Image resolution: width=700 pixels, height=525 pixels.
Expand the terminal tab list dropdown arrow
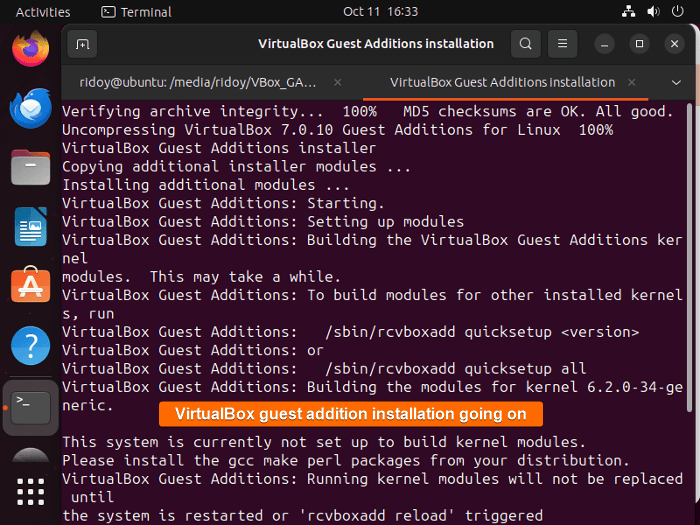click(x=676, y=83)
